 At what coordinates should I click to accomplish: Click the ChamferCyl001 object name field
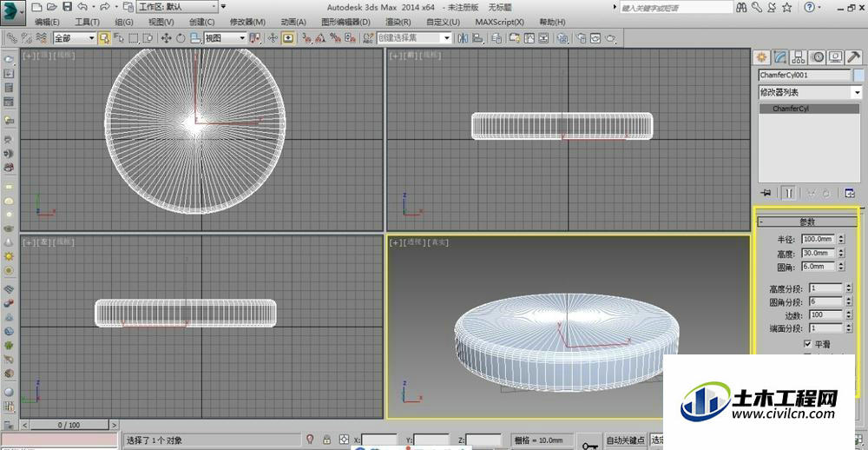[805, 75]
